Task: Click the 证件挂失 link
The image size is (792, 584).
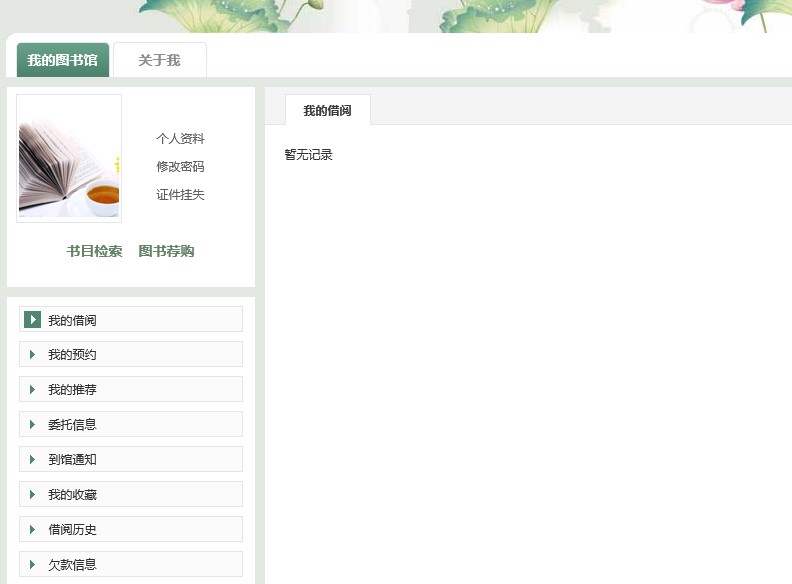Action: (180, 195)
